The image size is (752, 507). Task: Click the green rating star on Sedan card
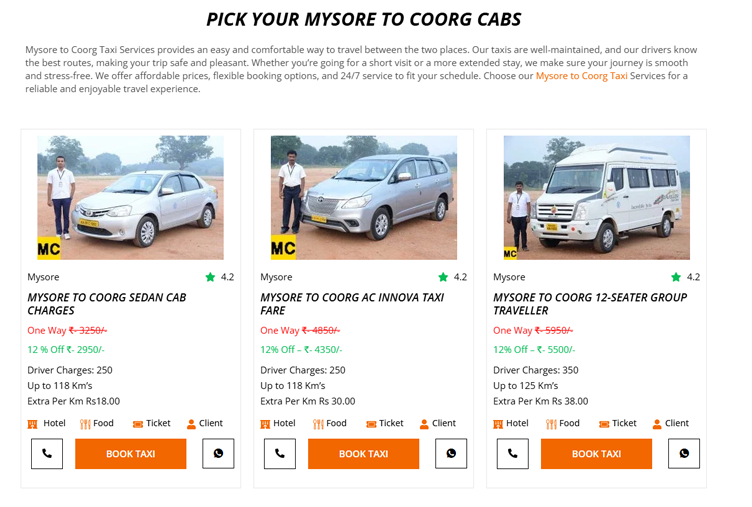pos(210,277)
